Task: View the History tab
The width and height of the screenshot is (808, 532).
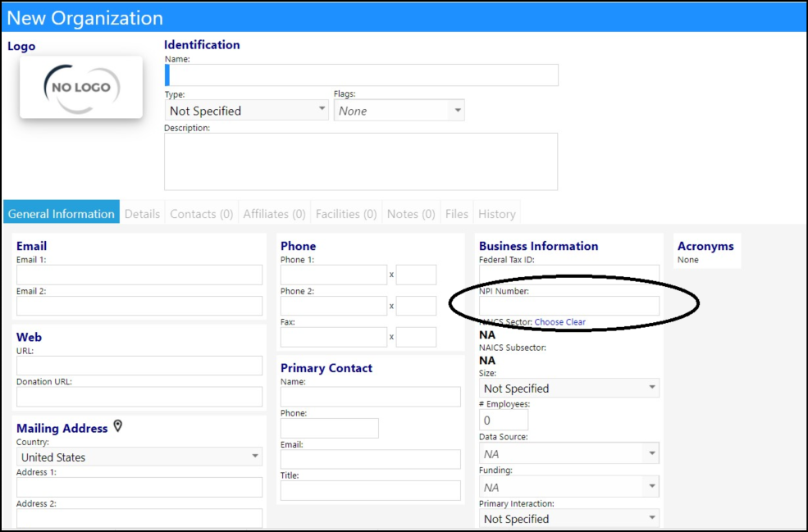Action: pos(497,214)
